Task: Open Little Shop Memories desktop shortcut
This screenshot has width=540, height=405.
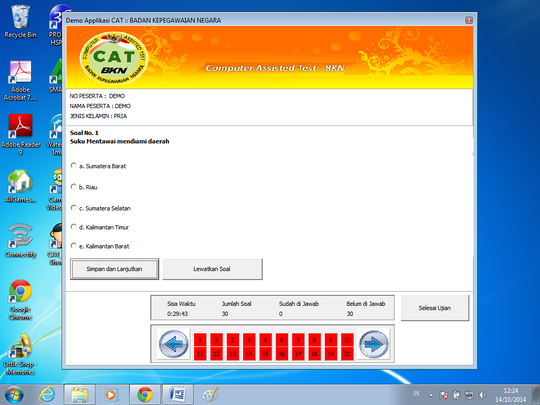Action: point(20,354)
